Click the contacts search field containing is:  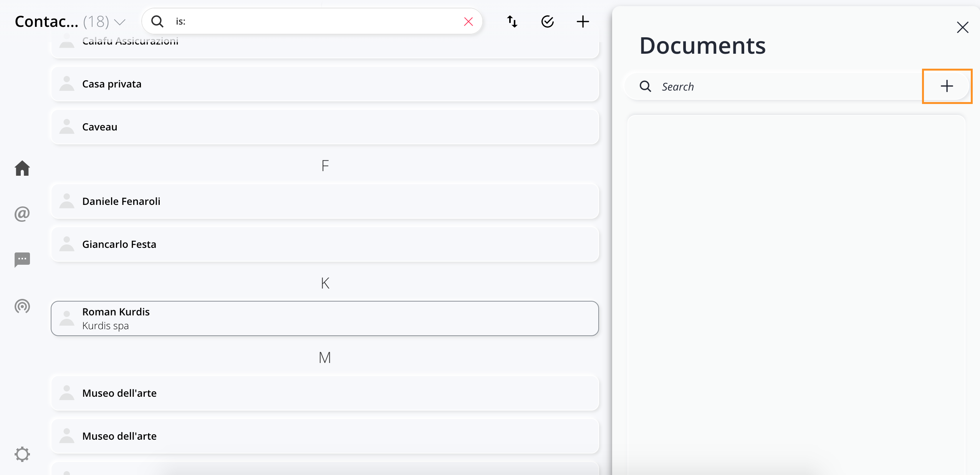click(313, 21)
